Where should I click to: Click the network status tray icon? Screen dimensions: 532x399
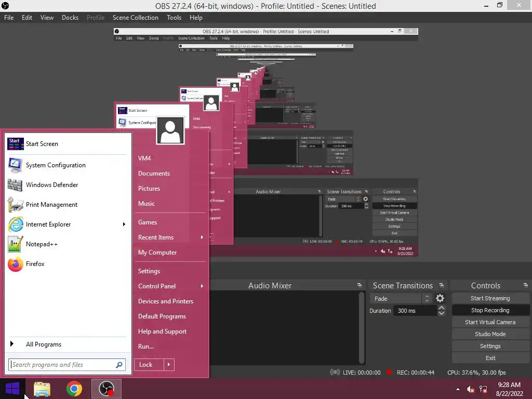pos(483,389)
